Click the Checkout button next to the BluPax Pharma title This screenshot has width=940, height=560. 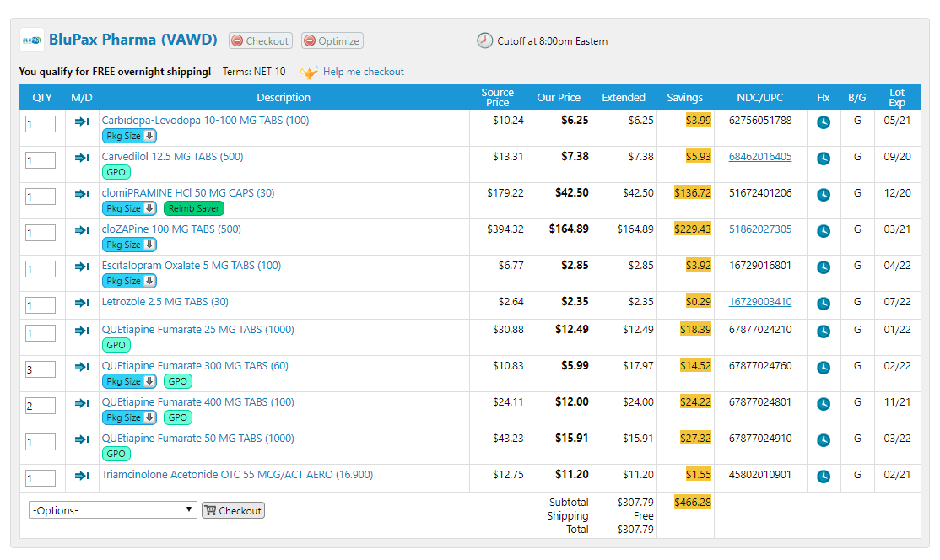coord(261,40)
